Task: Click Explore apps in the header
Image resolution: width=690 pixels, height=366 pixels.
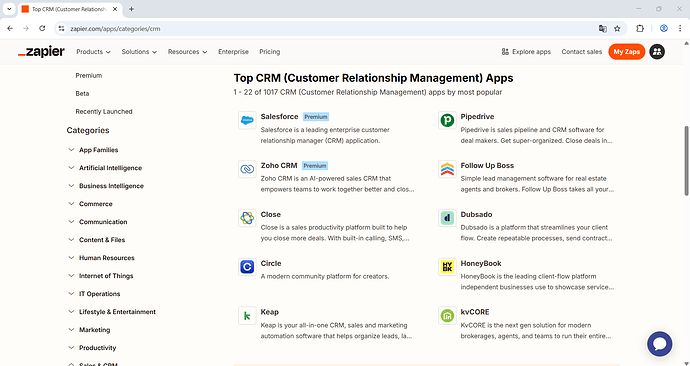Action: [526, 52]
